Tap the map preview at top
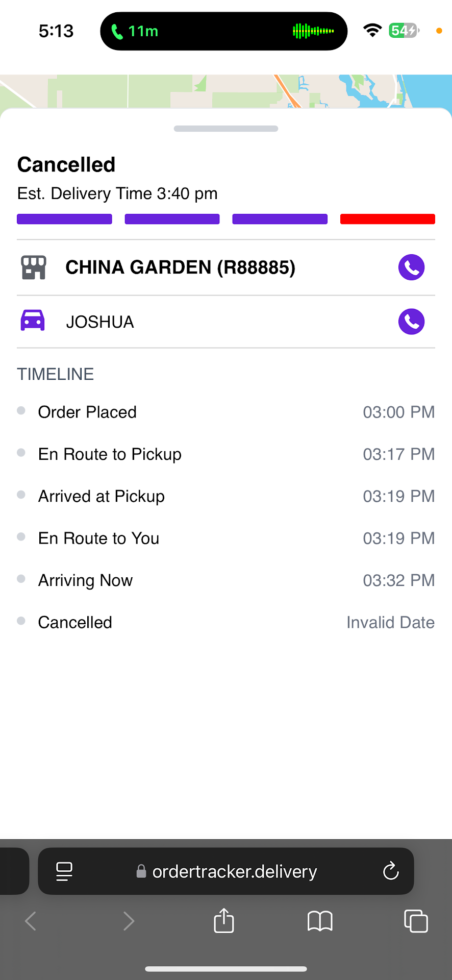The height and width of the screenshot is (980, 452). tap(226, 91)
